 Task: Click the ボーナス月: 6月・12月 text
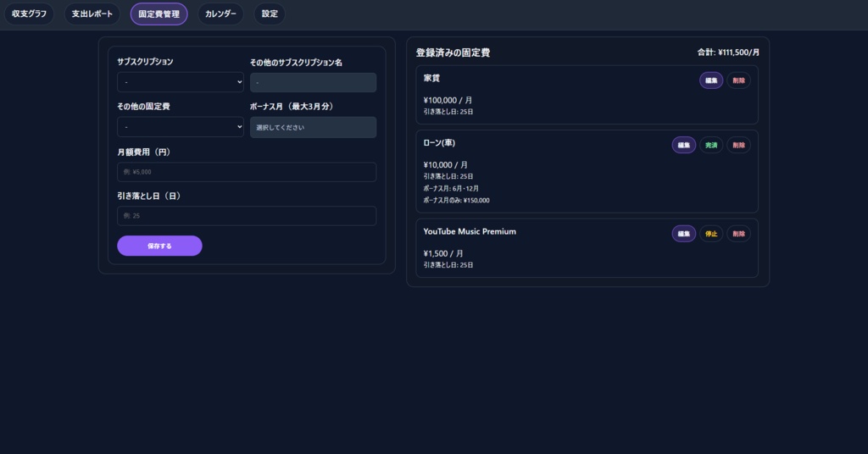tap(451, 189)
